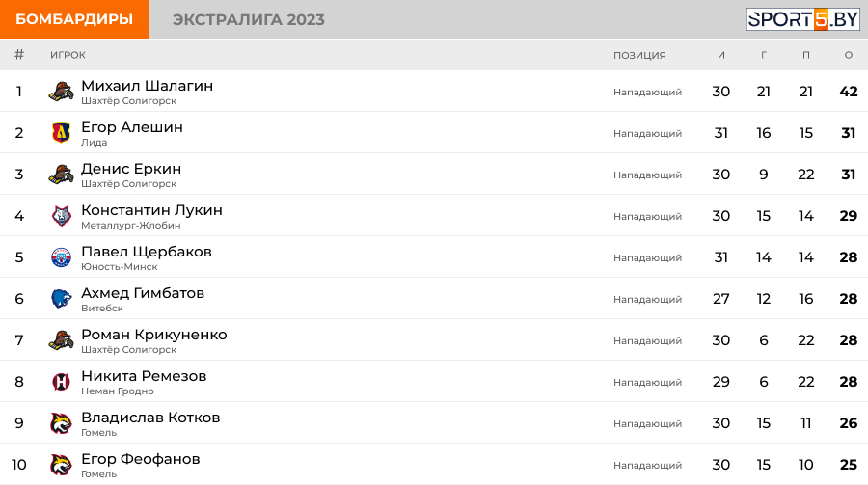Viewport: 868px width, 485px height.
Task: Select the БОМБАРДИРЫ tab
Action: coord(74,19)
